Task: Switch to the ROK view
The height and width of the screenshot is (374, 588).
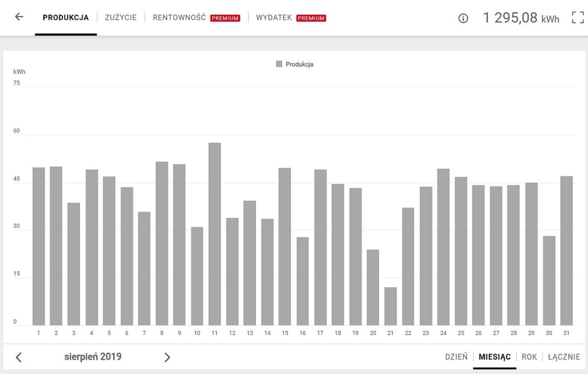Action: [529, 357]
